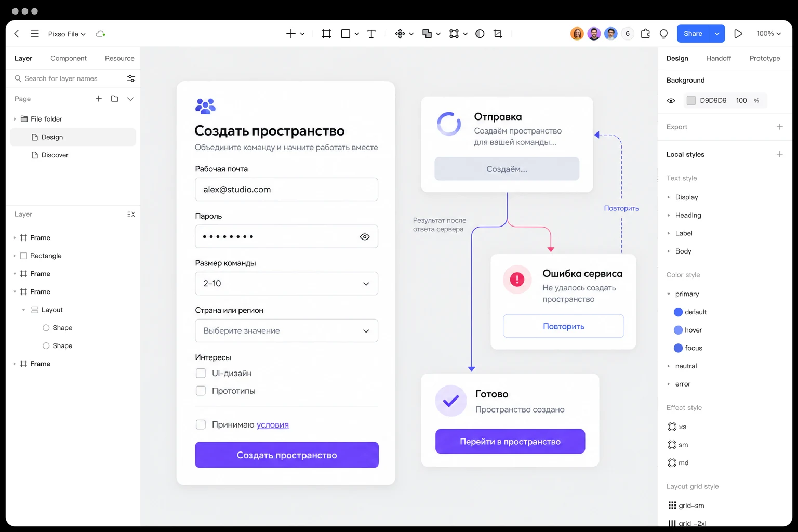Open the Prototype tab

[x=765, y=58]
